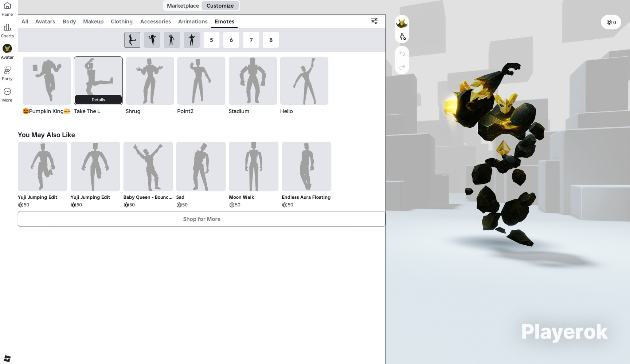View the Baby Queen recommended emote thumbnail

pos(148,167)
